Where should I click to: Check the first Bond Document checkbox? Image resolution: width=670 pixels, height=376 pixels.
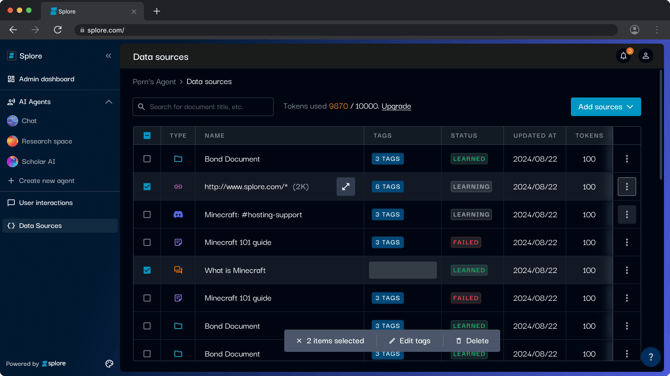click(x=147, y=159)
